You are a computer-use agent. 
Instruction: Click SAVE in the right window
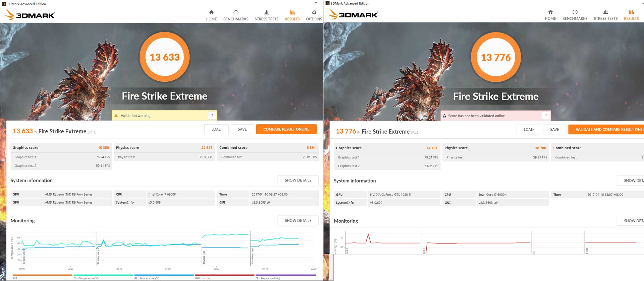coord(555,130)
